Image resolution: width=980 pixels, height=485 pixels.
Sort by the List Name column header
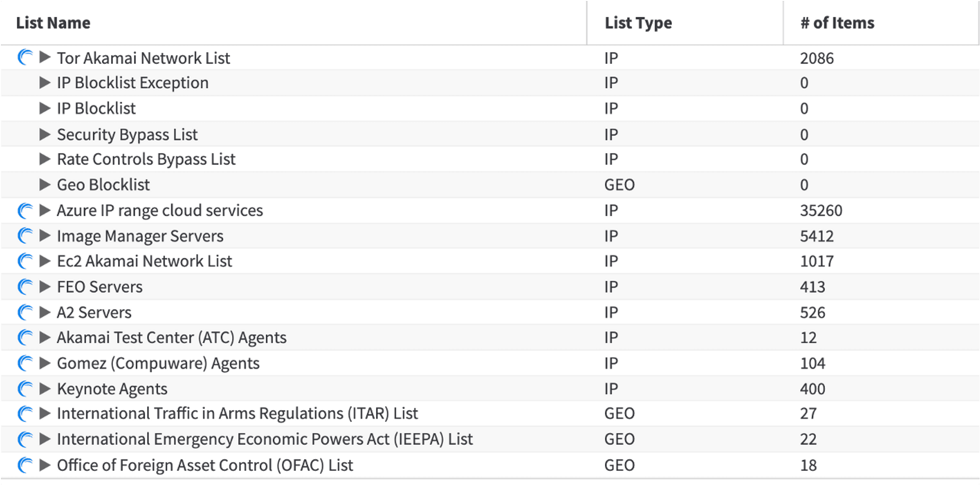point(53,23)
